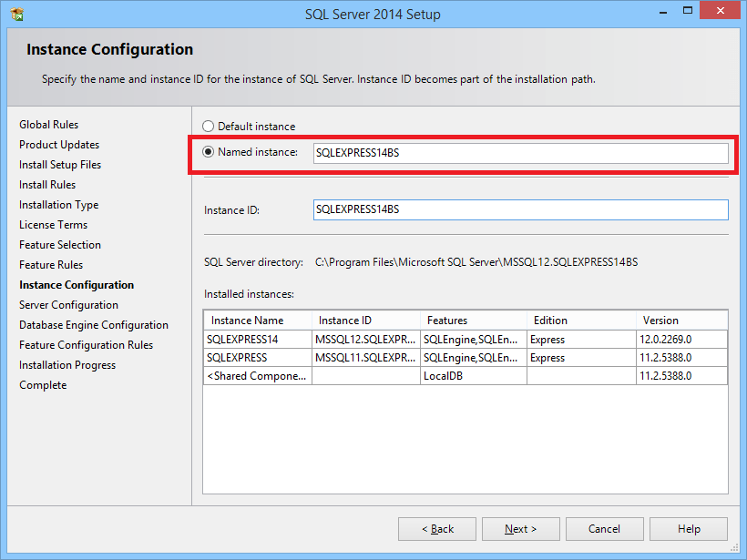Viewport: 747px width, 560px height.
Task: Cancel the SQL Server setup
Action: (x=604, y=528)
